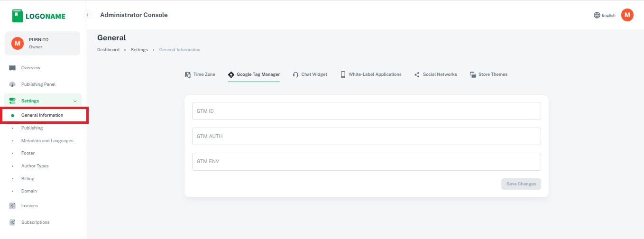Screen dimensions: 644x239
Task: Click the Publishing Panel gauge icon
Action: pos(12,84)
